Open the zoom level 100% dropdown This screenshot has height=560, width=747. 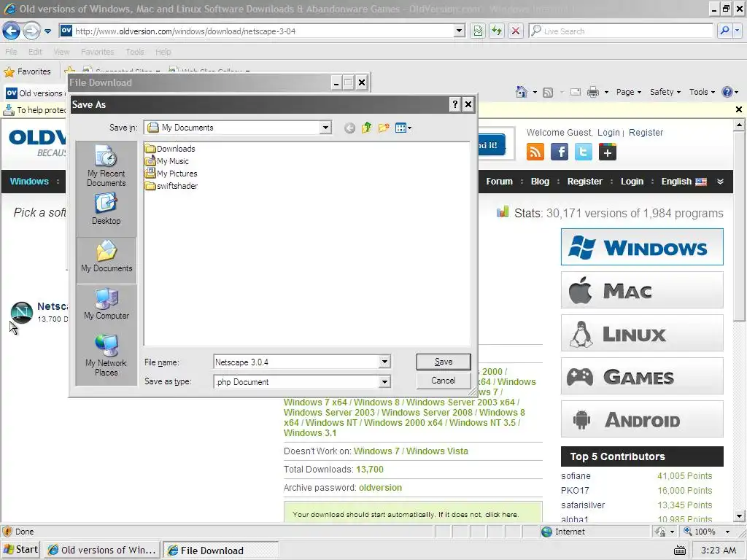click(x=727, y=532)
